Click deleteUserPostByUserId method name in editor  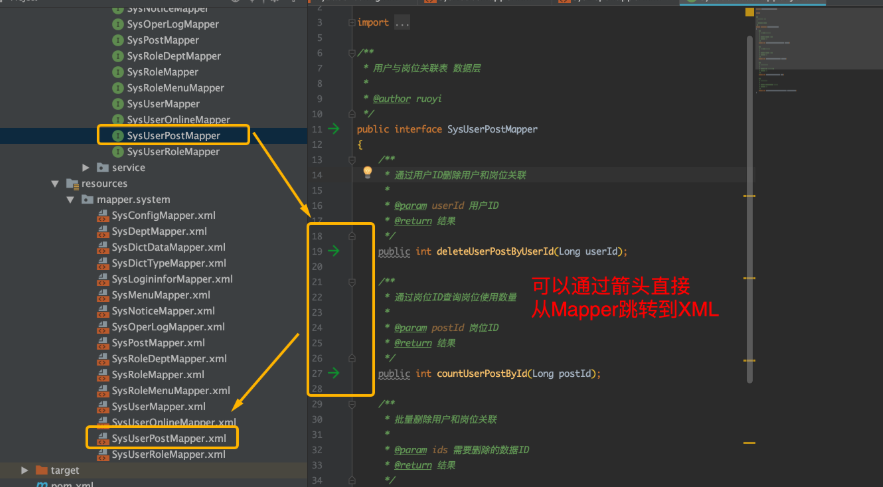[495, 251]
